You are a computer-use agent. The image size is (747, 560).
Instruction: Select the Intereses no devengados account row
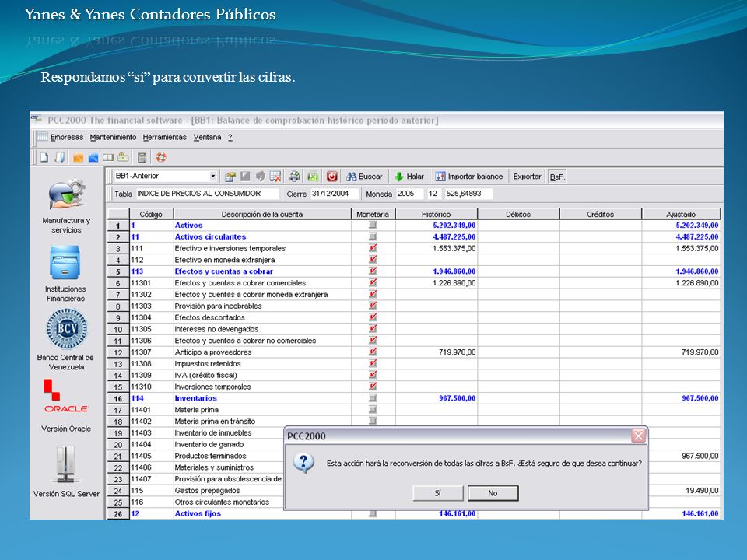[x=414, y=329]
